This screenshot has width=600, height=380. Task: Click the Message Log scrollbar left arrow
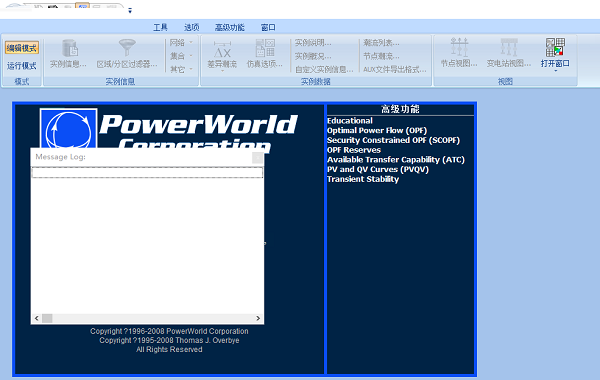pos(37,318)
